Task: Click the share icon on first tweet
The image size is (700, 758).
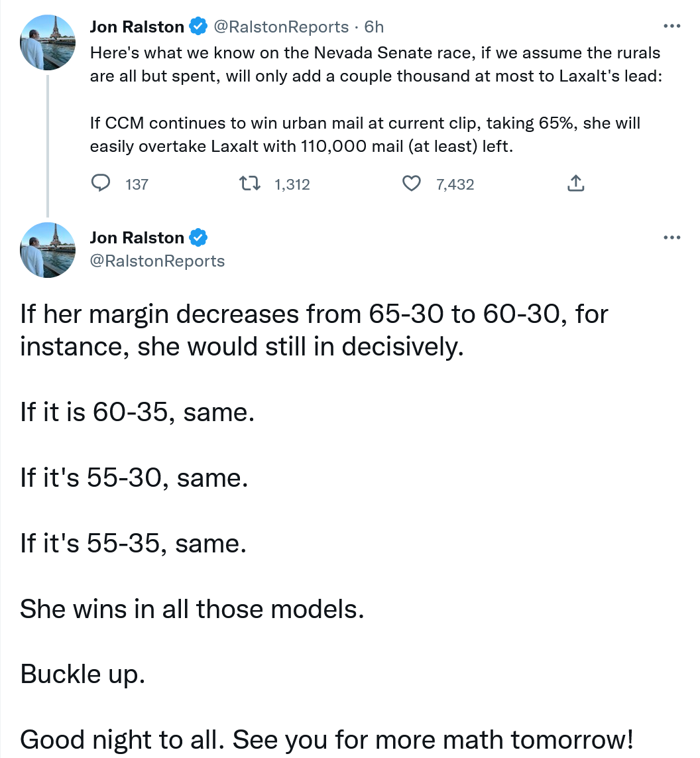Action: click(x=575, y=183)
